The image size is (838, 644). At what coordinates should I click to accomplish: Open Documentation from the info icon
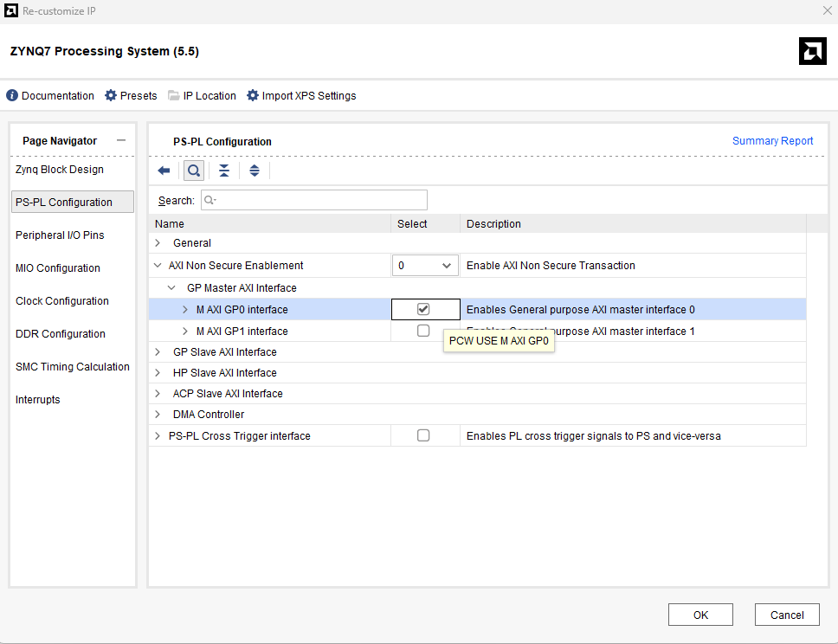click(12, 96)
